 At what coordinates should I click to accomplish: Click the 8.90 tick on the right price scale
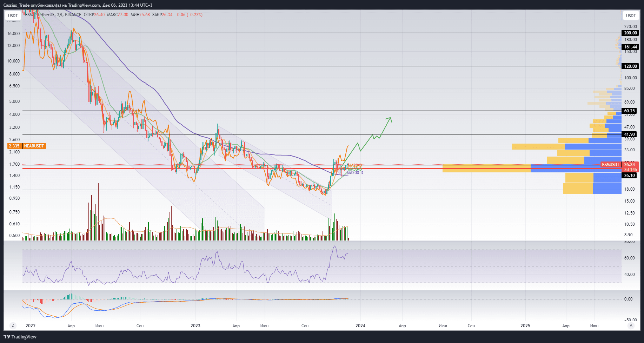[629, 235]
